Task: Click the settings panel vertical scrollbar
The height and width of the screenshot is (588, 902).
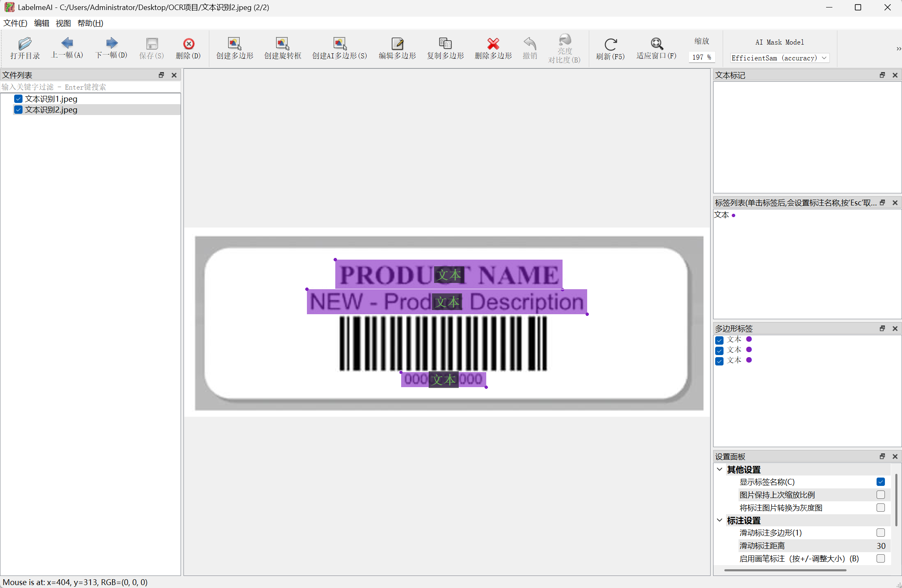Action: tap(896, 500)
